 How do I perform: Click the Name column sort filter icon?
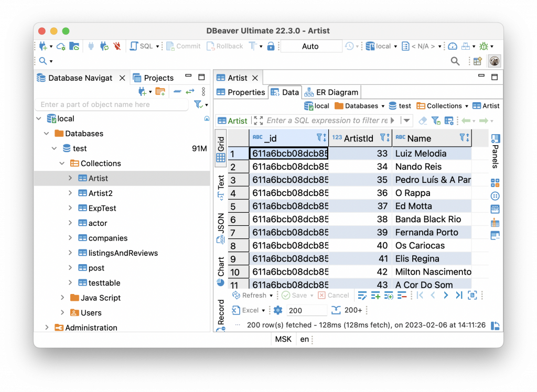(x=465, y=138)
